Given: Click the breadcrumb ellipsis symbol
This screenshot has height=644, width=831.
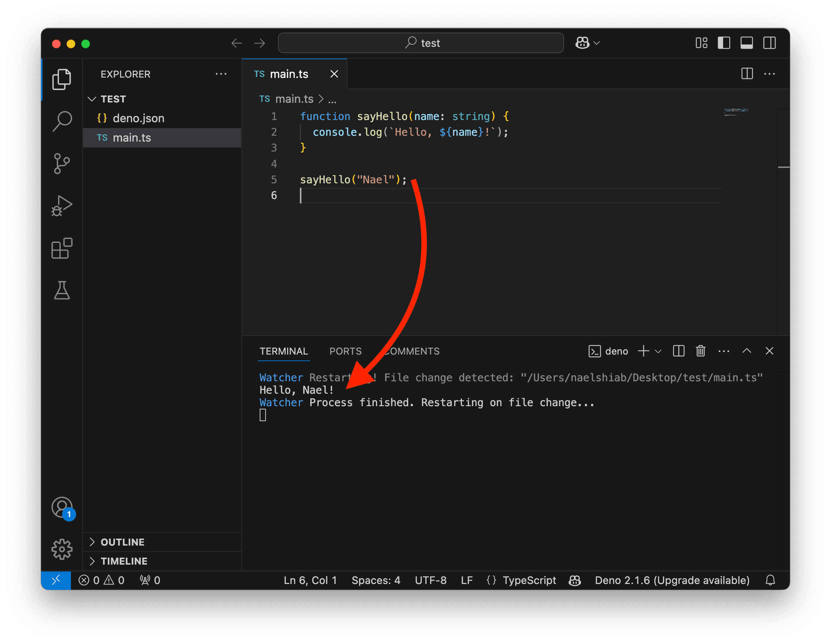Looking at the screenshot, I should point(332,100).
